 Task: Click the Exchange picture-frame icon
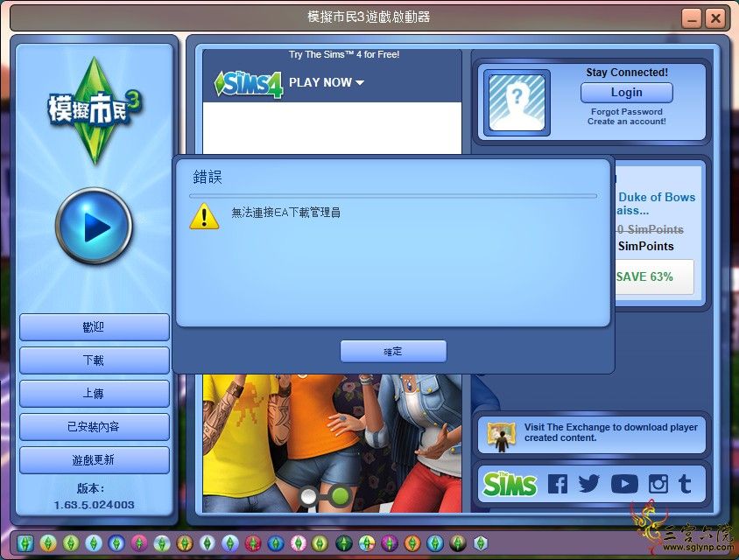[501, 436]
